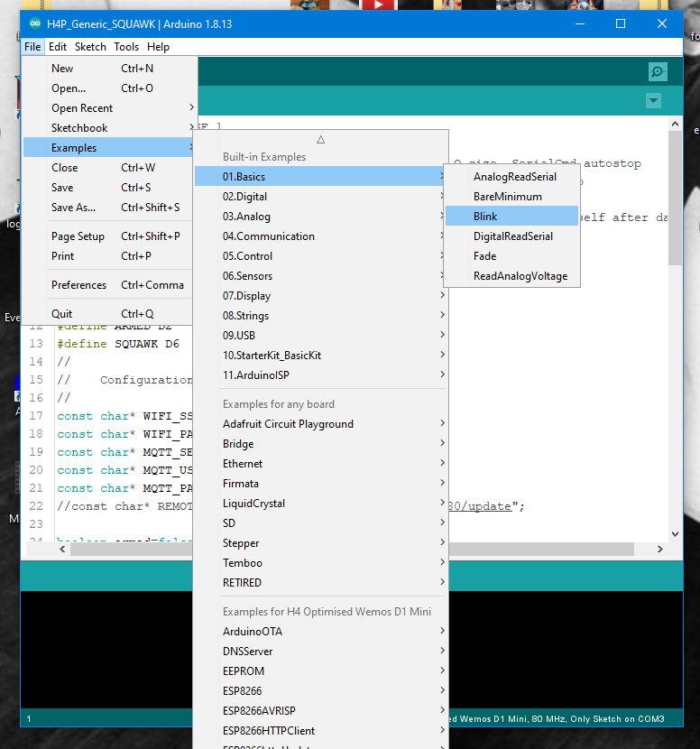
Task: Expand Open Recent submenu
Action: (109, 108)
